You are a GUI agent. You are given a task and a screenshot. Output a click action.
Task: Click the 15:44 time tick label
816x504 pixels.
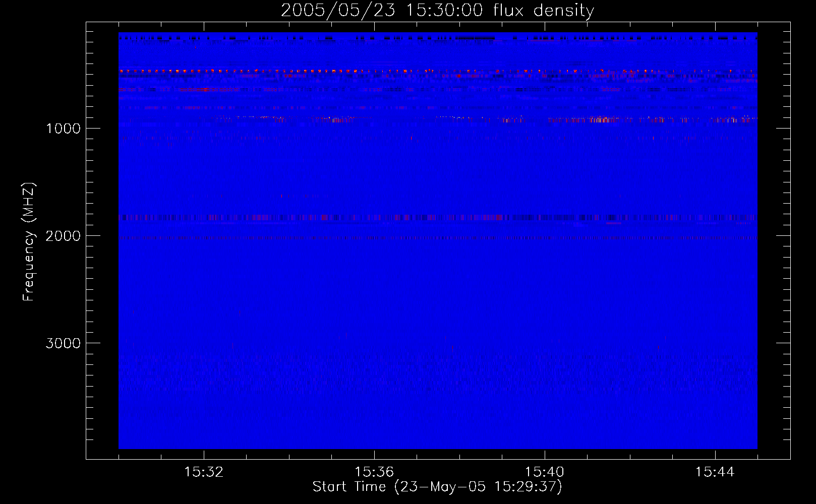pyautogui.click(x=715, y=472)
